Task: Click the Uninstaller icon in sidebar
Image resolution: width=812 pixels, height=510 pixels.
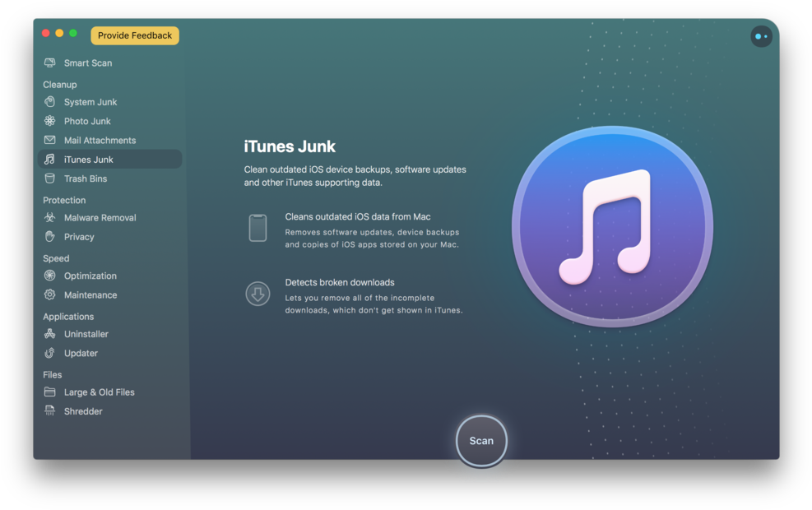Action: coord(49,334)
